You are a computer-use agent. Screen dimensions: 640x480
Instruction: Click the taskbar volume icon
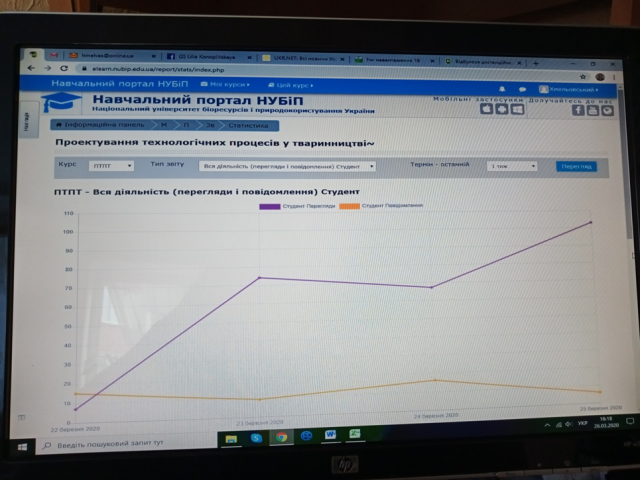pos(569,424)
